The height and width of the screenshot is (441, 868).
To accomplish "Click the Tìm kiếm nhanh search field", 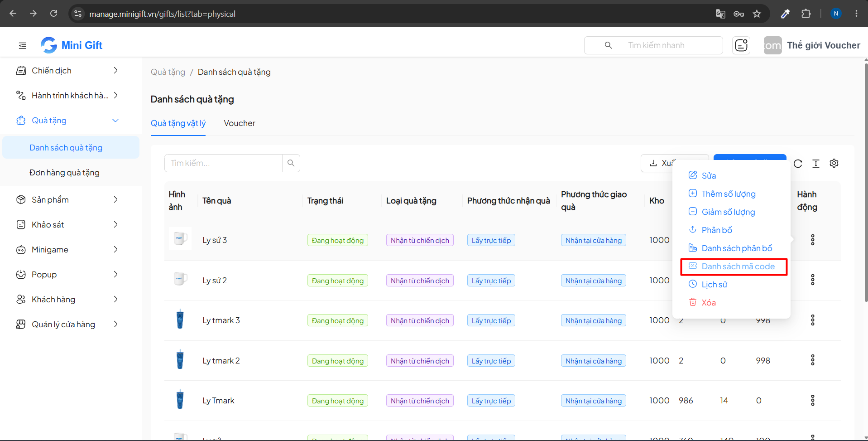I will tap(653, 45).
